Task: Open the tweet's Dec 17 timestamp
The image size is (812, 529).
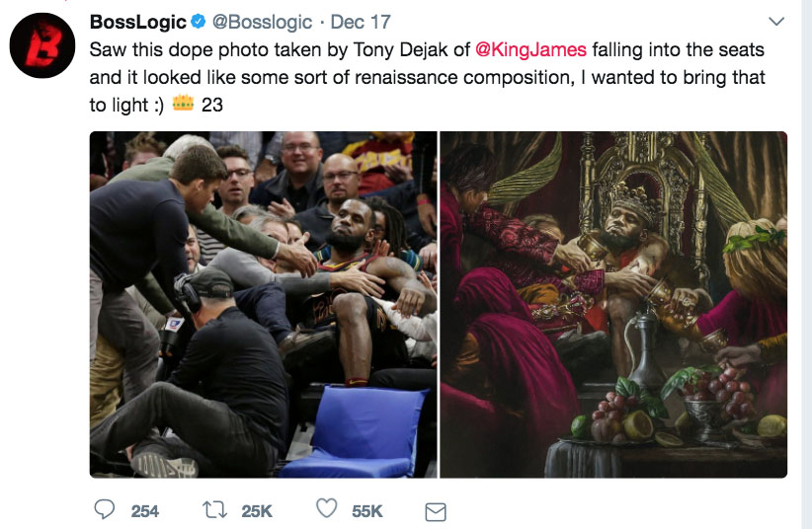Action: point(362,22)
